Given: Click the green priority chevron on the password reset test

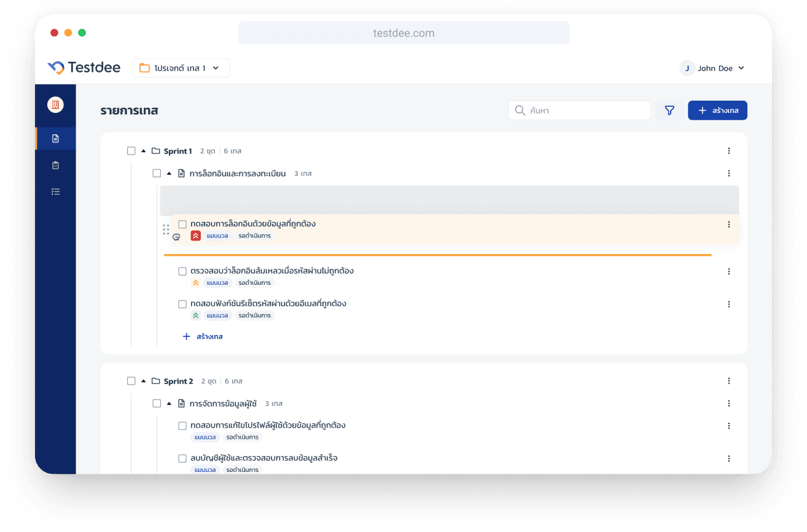Looking at the screenshot, I should (x=195, y=315).
